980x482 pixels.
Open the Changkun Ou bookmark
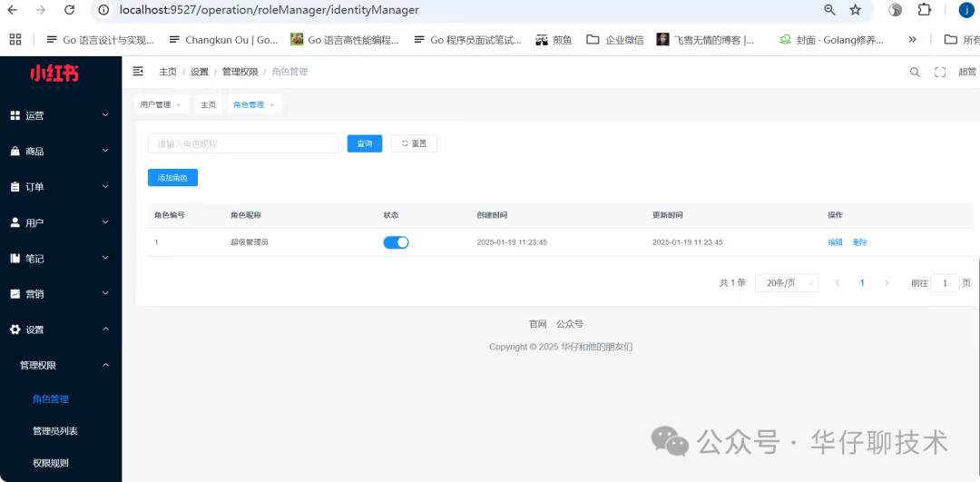[x=224, y=39]
